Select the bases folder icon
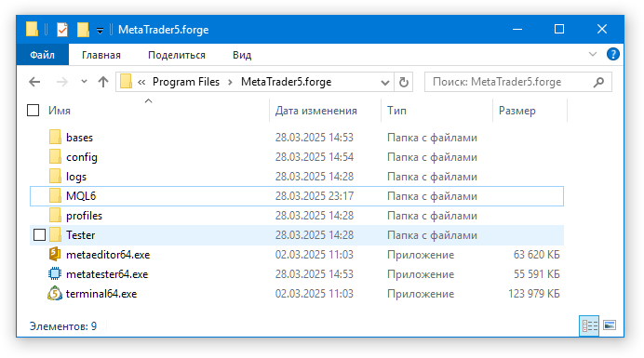The image size is (644, 358). 55,137
